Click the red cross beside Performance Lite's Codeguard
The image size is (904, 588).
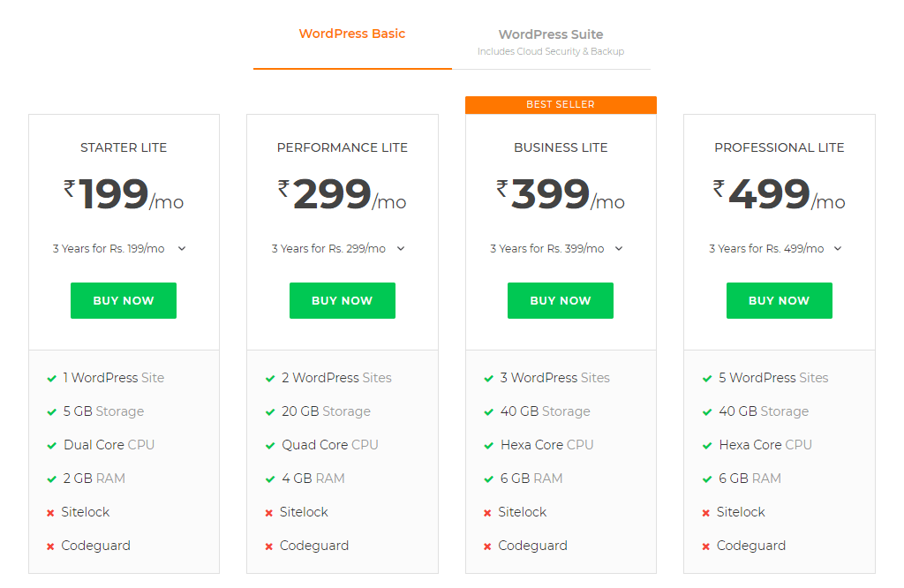pyautogui.click(x=270, y=546)
